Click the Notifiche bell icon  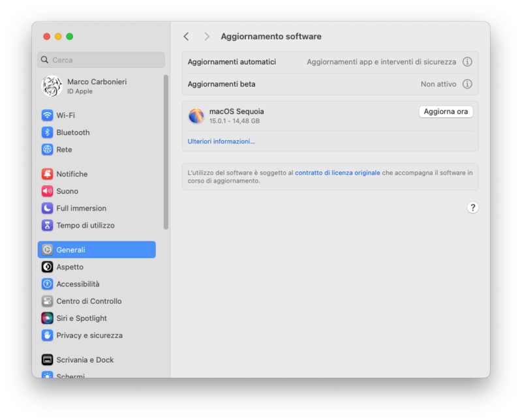tap(47, 174)
